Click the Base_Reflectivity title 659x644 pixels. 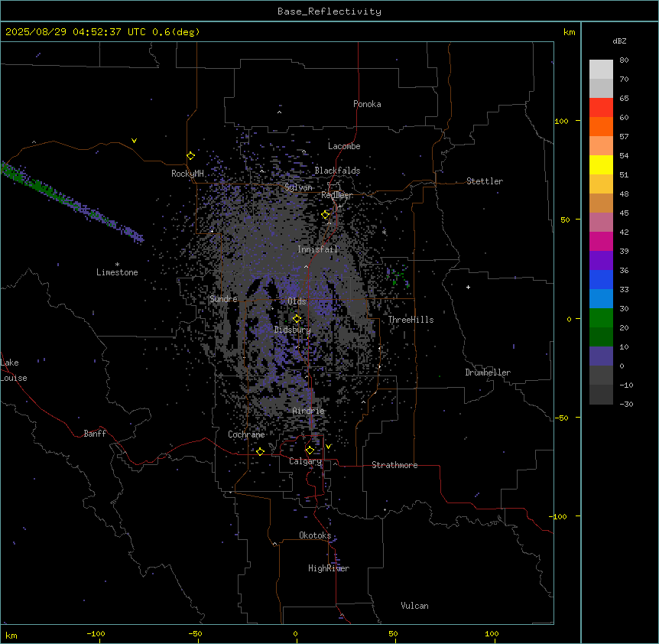coord(329,11)
